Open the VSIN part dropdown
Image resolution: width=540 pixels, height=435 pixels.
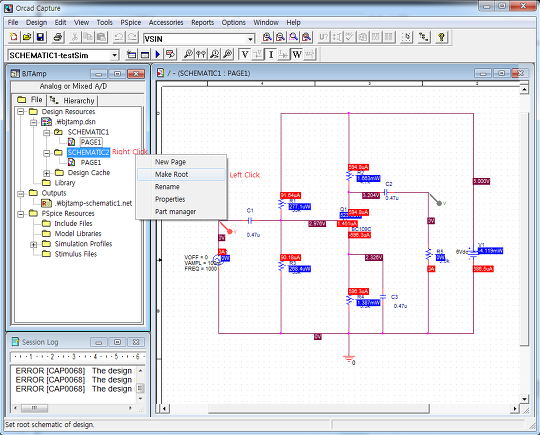click(x=251, y=39)
